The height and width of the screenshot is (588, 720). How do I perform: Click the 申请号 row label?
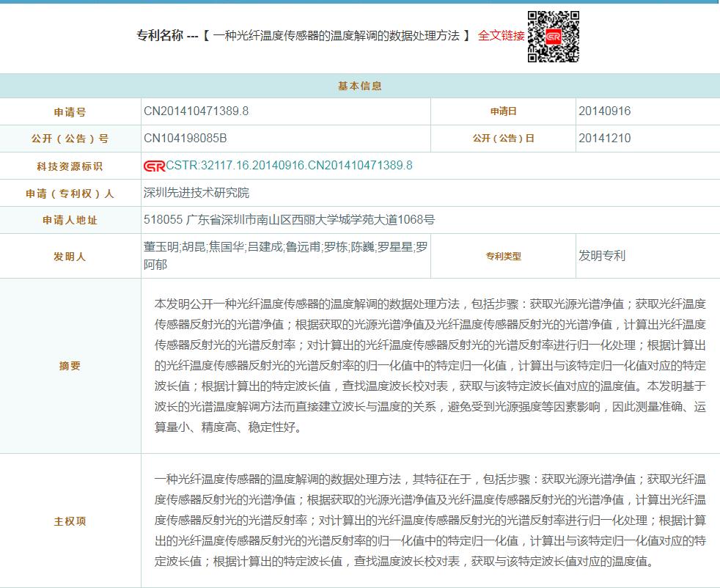click(70, 112)
